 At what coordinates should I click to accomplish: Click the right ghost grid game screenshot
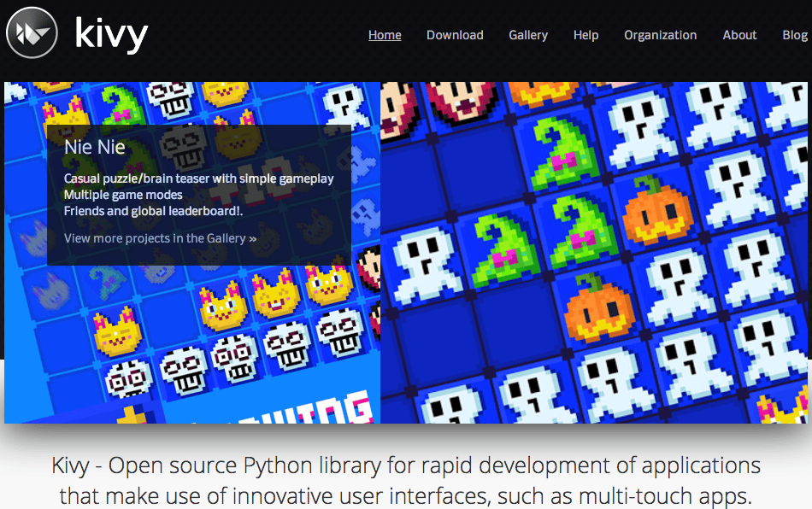point(594,253)
